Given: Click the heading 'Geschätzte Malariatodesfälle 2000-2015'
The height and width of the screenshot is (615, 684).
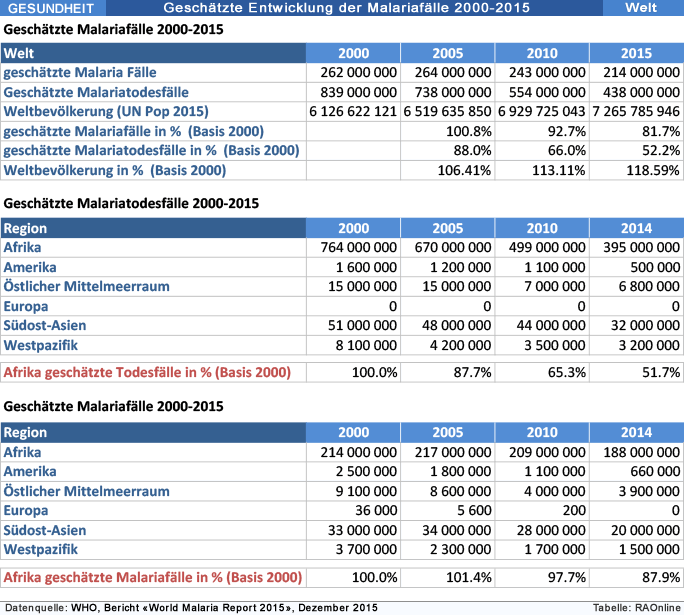Looking at the screenshot, I should [131, 203].
